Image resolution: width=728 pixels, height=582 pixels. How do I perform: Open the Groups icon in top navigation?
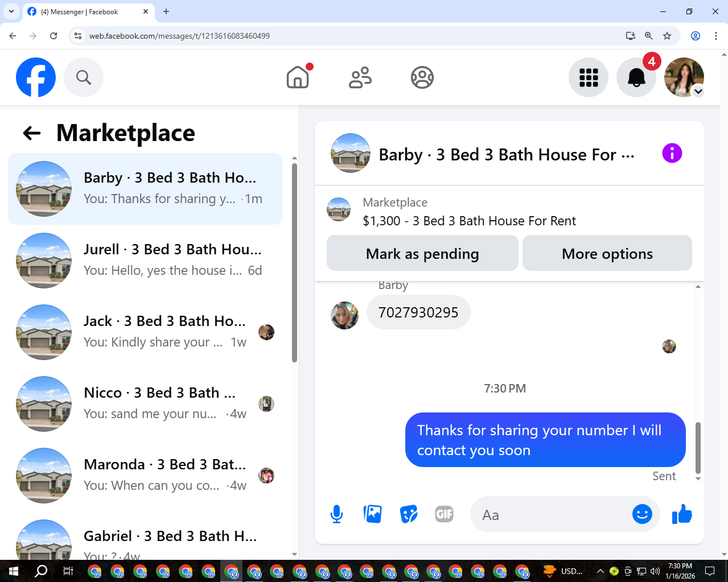click(422, 77)
